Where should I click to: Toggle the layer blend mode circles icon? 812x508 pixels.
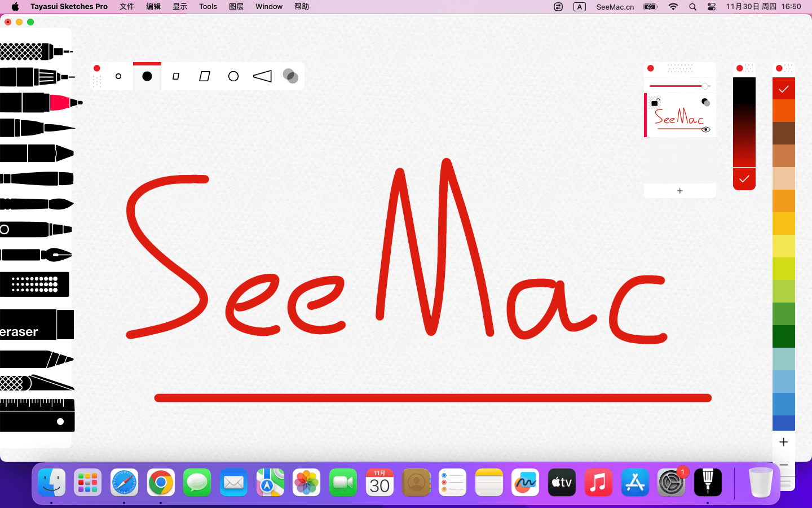coord(705,102)
